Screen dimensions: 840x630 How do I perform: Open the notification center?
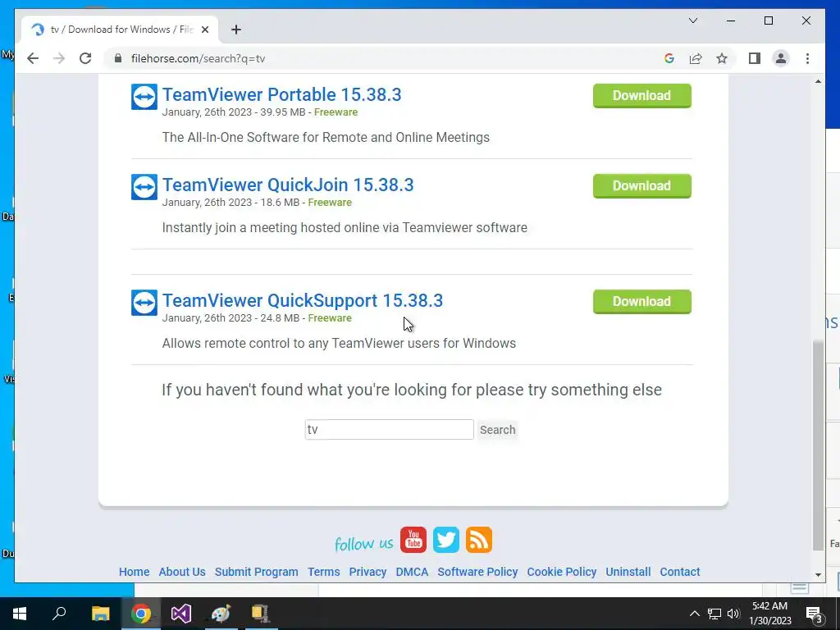click(815, 614)
